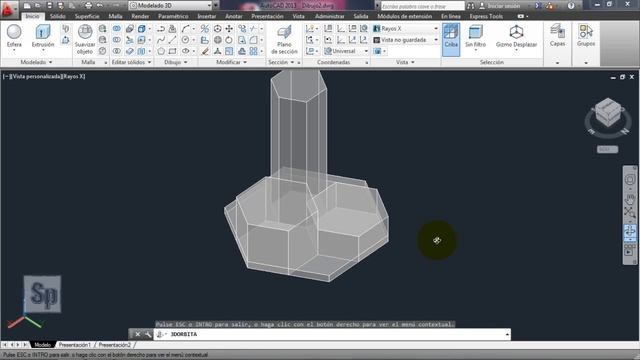640x360 pixels.
Task: Open the command history arrow on command line
Action: 507,334
